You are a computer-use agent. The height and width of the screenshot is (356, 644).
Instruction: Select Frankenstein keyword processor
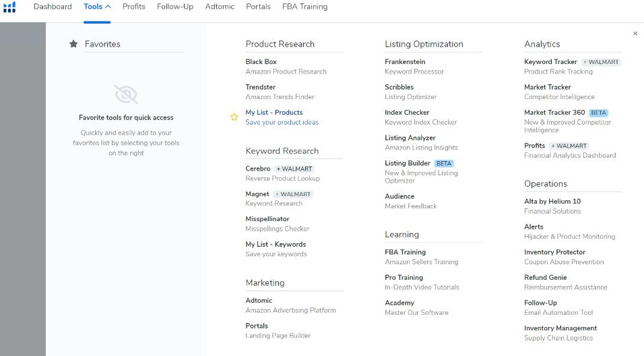pyautogui.click(x=405, y=62)
